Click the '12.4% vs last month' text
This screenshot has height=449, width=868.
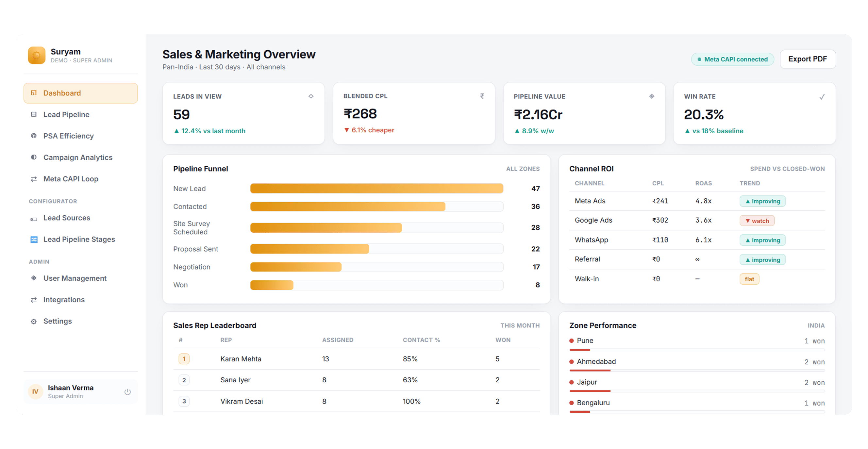(x=213, y=131)
